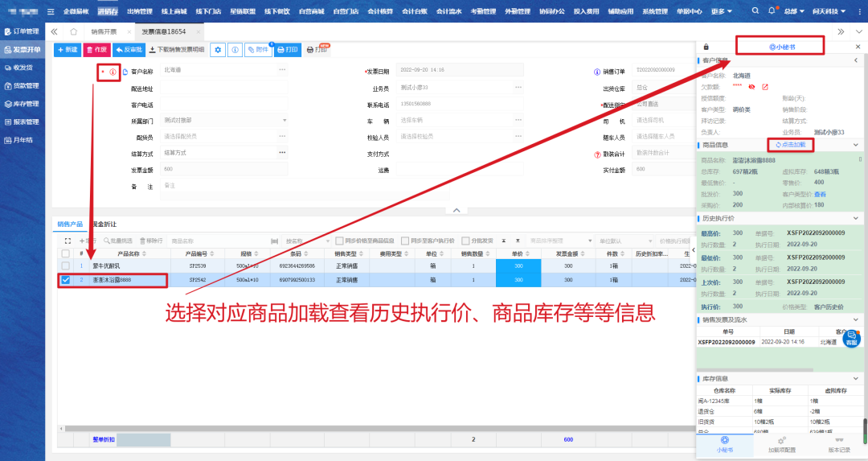Enable 同步价格至商品信息 checkbox
Viewport: 868px width, 461px height.
[339, 241]
